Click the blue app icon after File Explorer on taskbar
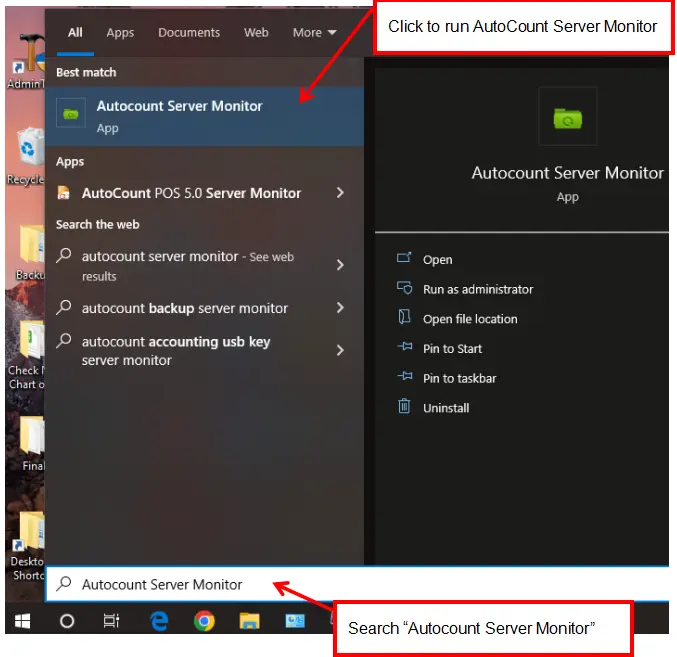 tap(295, 621)
